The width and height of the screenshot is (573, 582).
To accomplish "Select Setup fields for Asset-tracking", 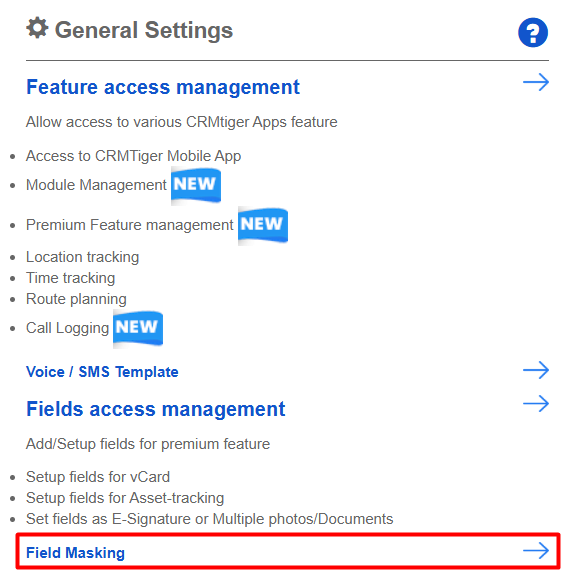I will click(125, 498).
